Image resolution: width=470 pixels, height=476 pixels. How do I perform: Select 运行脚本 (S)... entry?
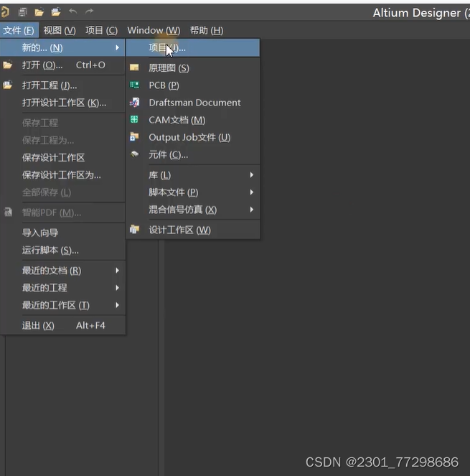click(x=62, y=251)
